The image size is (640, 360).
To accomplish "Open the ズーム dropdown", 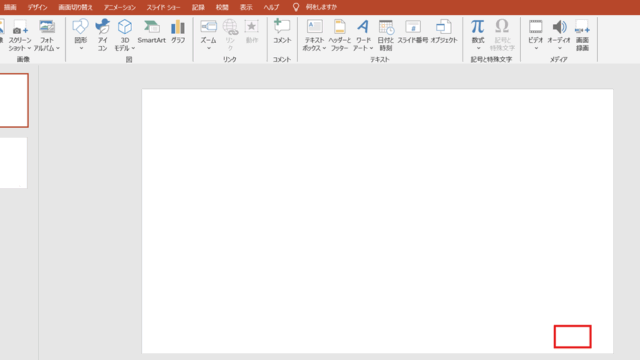I will [x=208, y=36].
